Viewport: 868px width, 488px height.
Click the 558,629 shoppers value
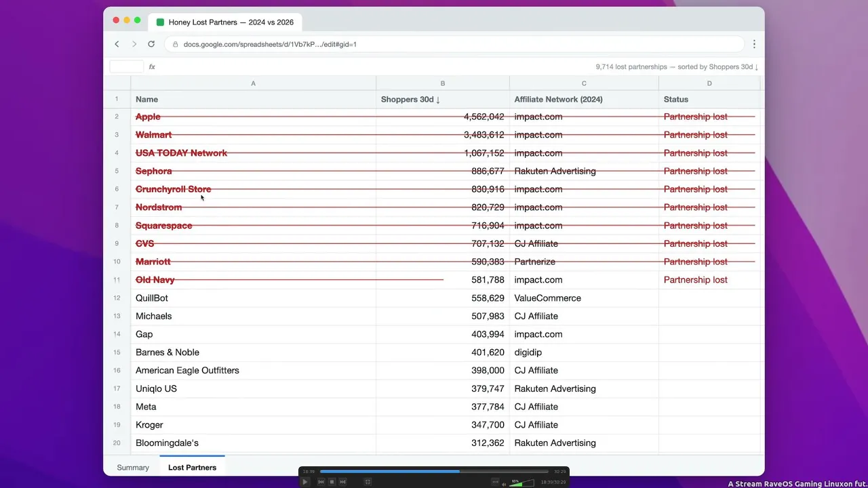click(488, 298)
